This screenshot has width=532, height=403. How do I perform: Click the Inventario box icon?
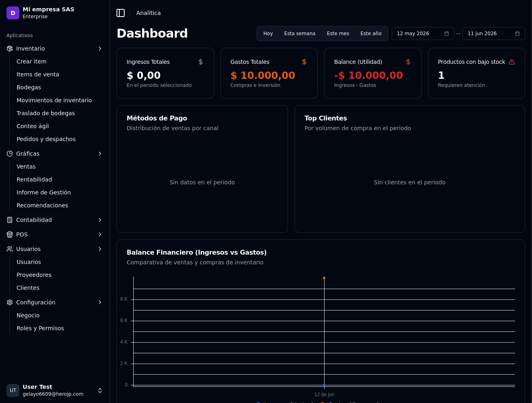click(x=10, y=49)
